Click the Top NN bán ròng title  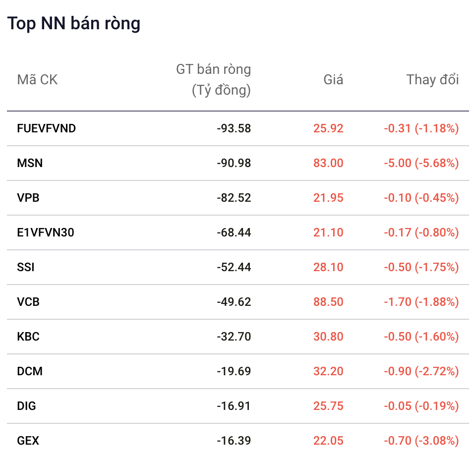[74, 23]
